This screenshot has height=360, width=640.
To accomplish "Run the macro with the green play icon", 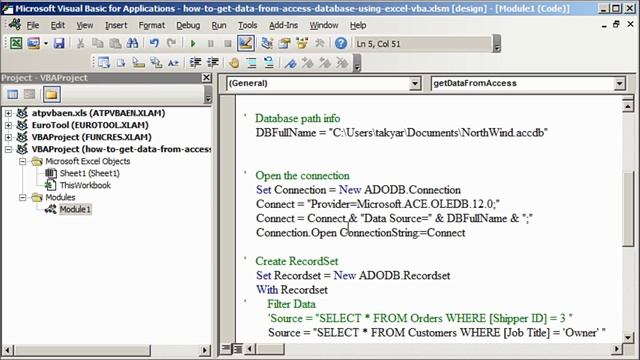I will pos(193,43).
